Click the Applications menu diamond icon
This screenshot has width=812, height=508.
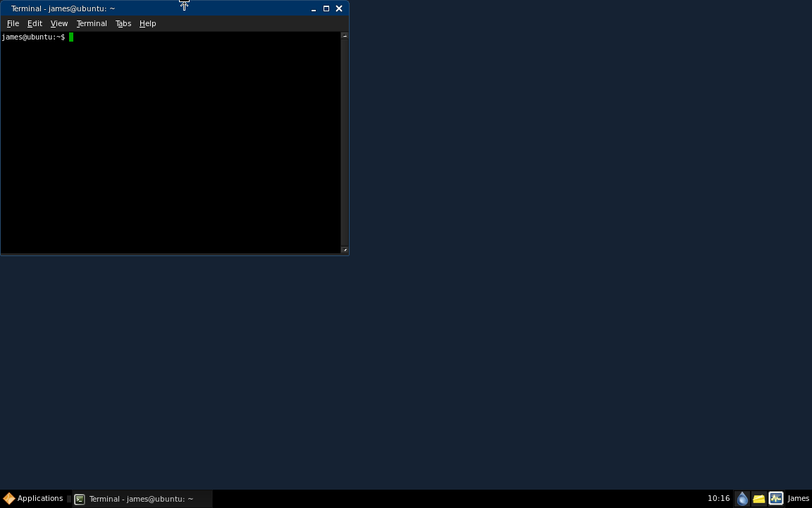click(9, 498)
